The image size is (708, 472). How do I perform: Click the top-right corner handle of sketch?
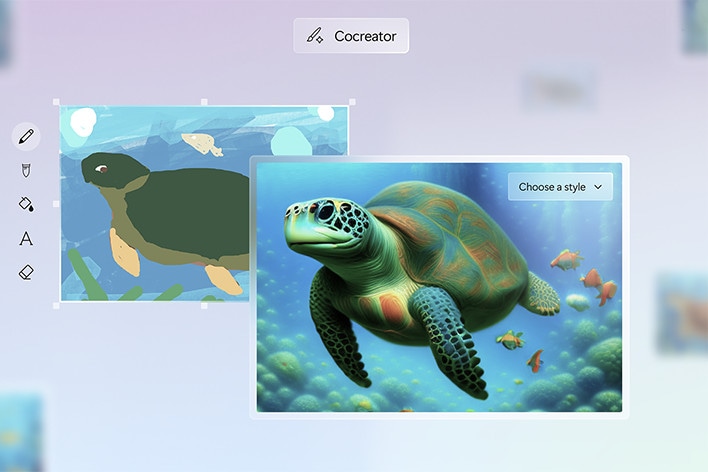click(x=351, y=102)
